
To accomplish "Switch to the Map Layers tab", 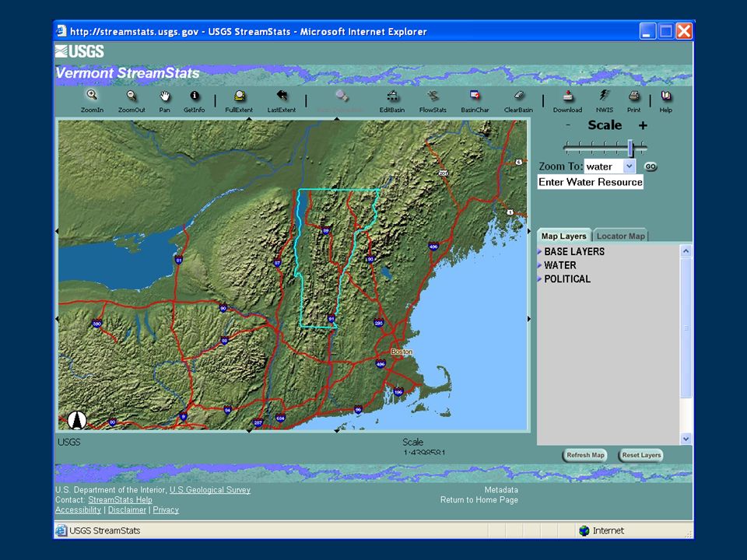I will pyautogui.click(x=563, y=236).
